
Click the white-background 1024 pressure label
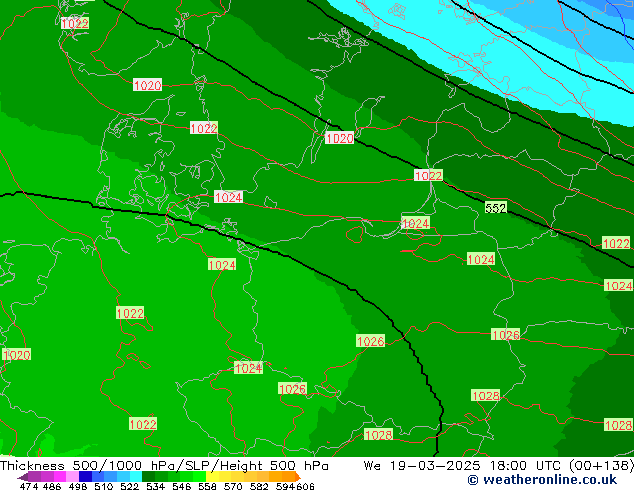228,197
